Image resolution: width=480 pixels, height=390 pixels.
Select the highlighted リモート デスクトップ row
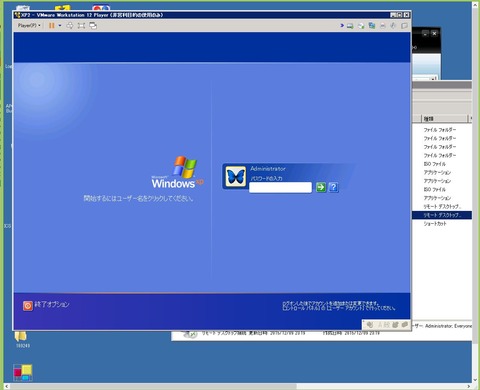pyautogui.click(x=442, y=215)
